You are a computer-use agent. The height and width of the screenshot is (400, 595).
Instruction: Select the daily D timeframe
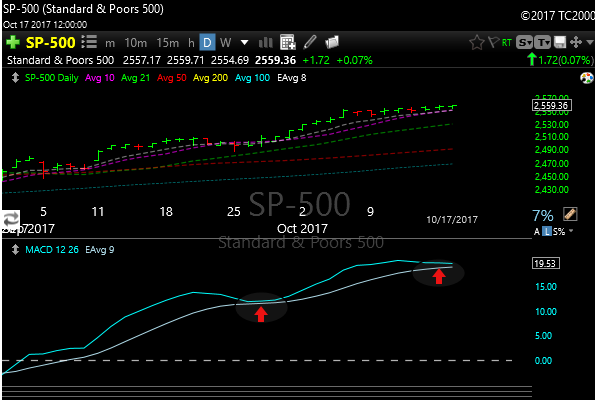207,42
